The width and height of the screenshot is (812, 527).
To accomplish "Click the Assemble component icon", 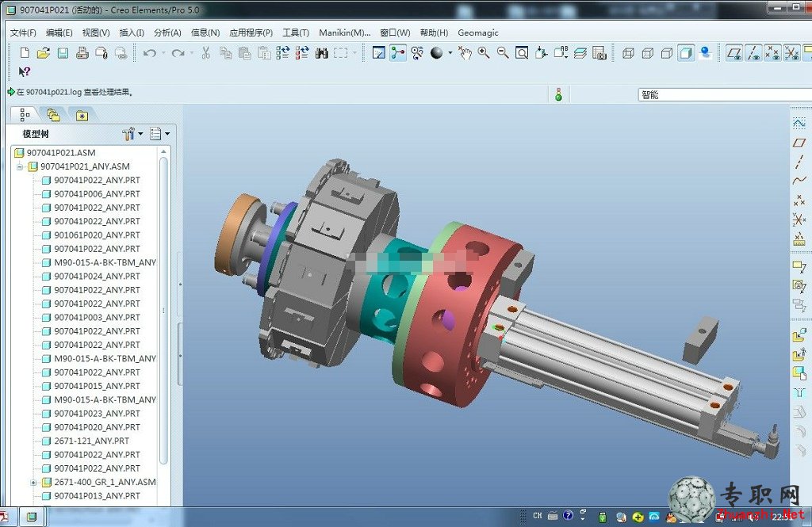I will 799,335.
